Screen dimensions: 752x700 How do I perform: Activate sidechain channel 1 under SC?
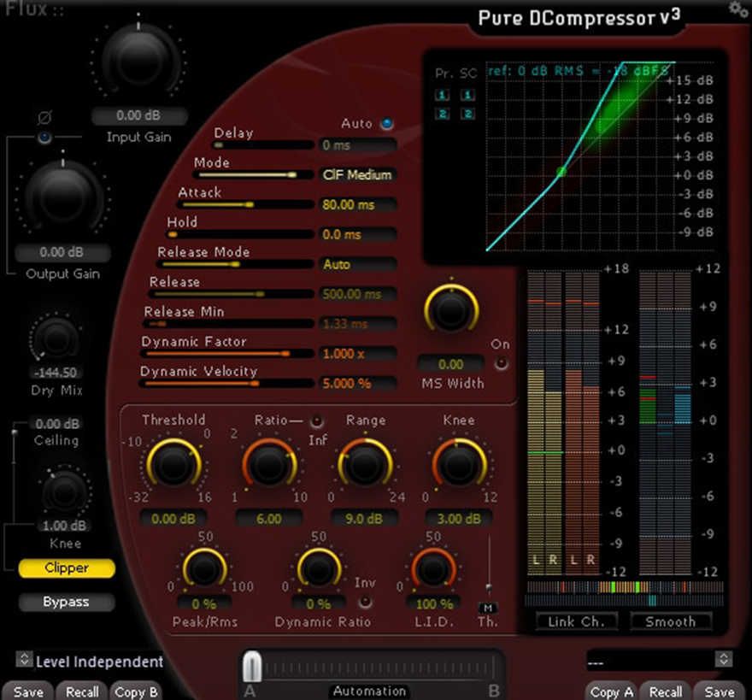[x=467, y=95]
